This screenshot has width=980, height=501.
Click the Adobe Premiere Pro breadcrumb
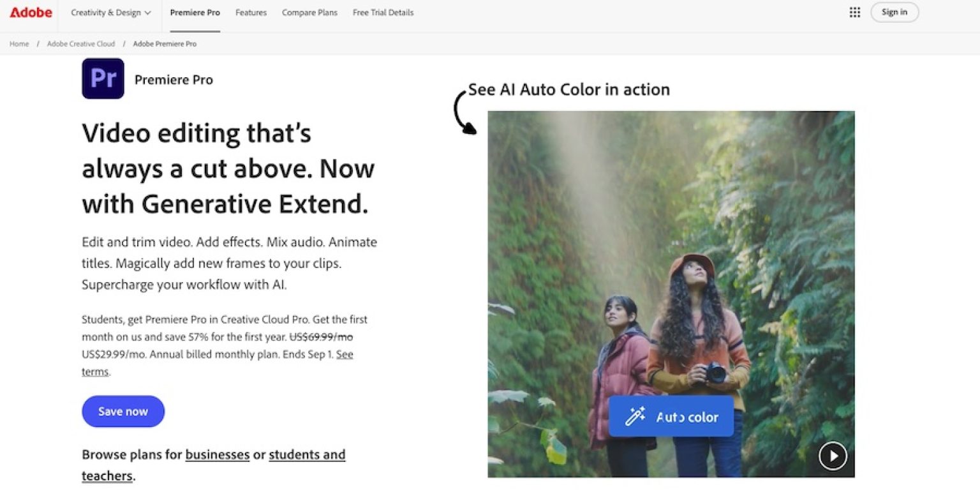tap(165, 44)
